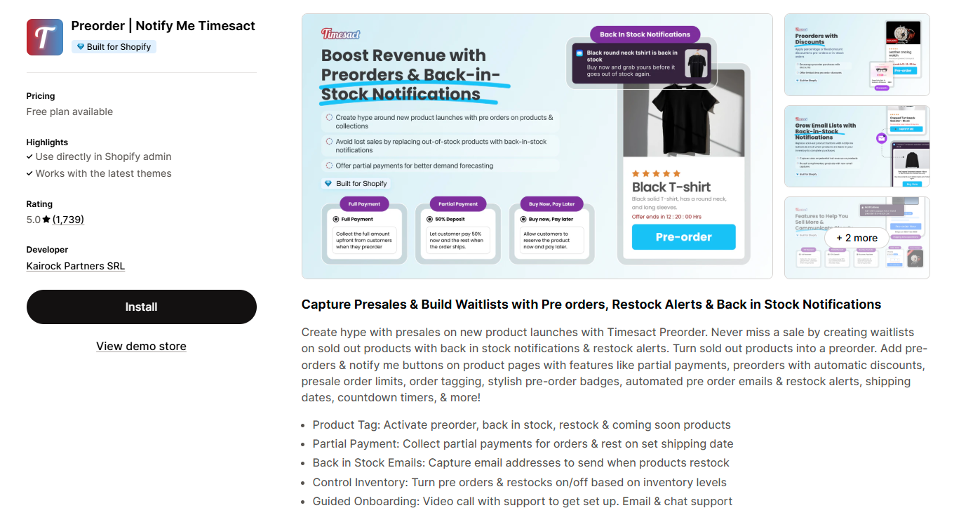Click the checkmark beside 'Works with the latest themes'
Screen dimensions: 980x522
[29, 173]
